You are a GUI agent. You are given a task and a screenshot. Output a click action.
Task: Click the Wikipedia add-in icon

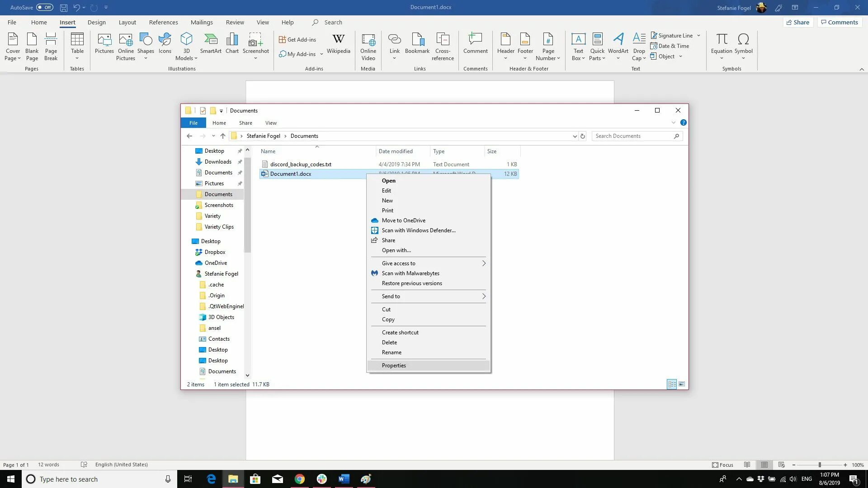(338, 44)
